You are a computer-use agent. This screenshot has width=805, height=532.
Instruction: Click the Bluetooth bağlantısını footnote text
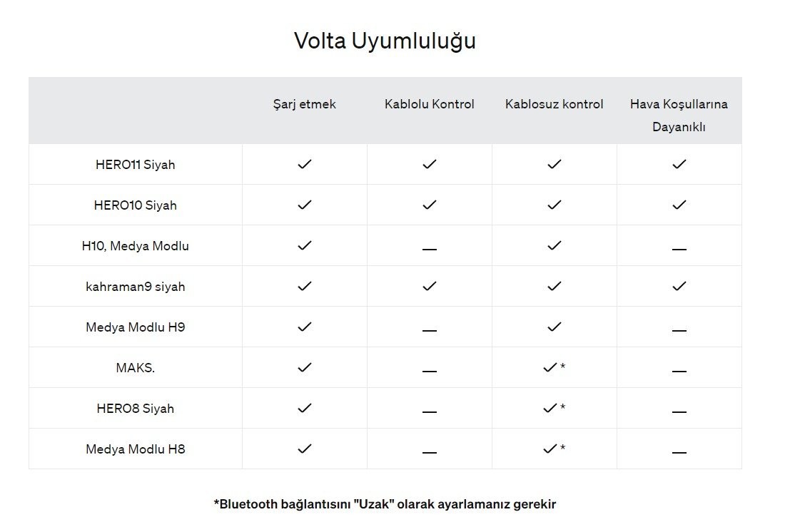385,504
